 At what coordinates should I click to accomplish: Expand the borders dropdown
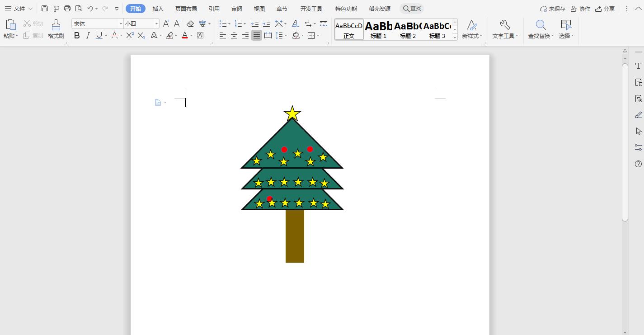click(x=318, y=36)
